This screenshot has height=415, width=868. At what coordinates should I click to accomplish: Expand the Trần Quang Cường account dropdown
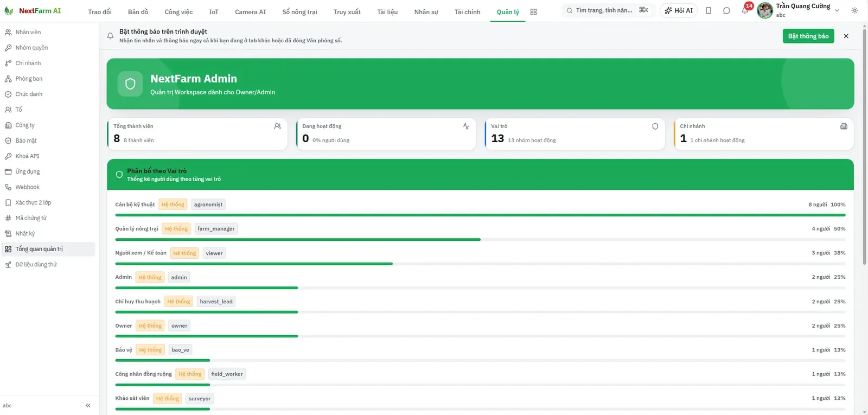(x=837, y=11)
